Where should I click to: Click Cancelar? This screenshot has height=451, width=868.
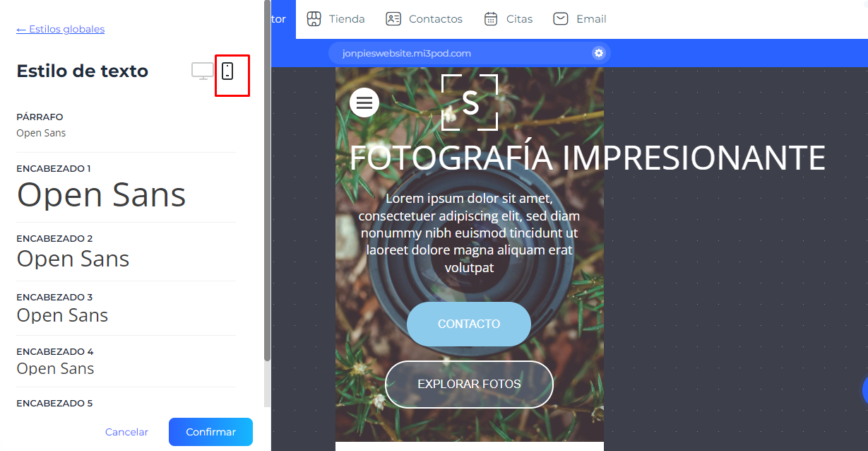[x=126, y=432]
